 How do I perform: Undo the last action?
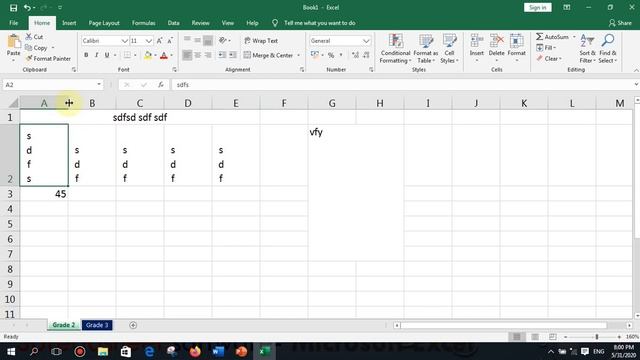[27, 8]
